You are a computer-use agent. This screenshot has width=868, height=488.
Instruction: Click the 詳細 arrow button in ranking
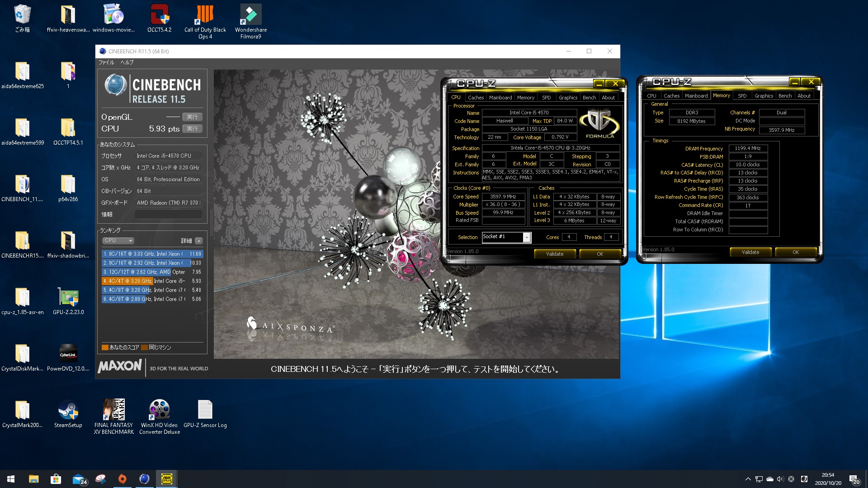click(x=198, y=241)
